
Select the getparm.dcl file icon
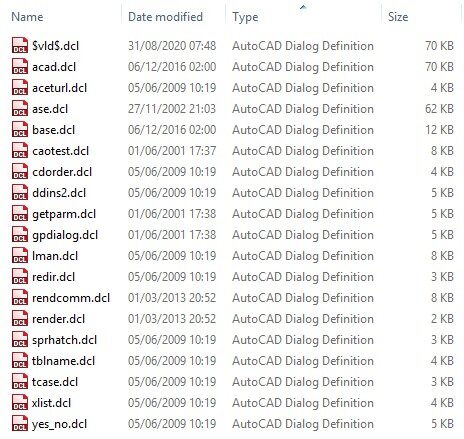click(20, 213)
